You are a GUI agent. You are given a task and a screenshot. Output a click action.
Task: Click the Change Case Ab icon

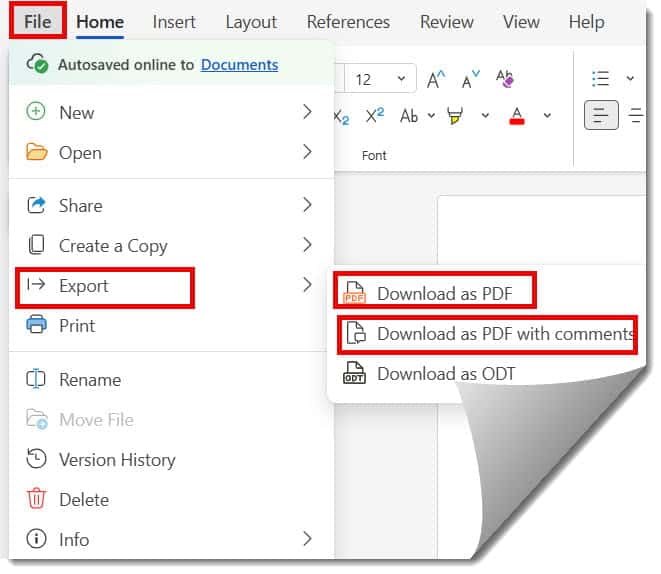click(409, 115)
